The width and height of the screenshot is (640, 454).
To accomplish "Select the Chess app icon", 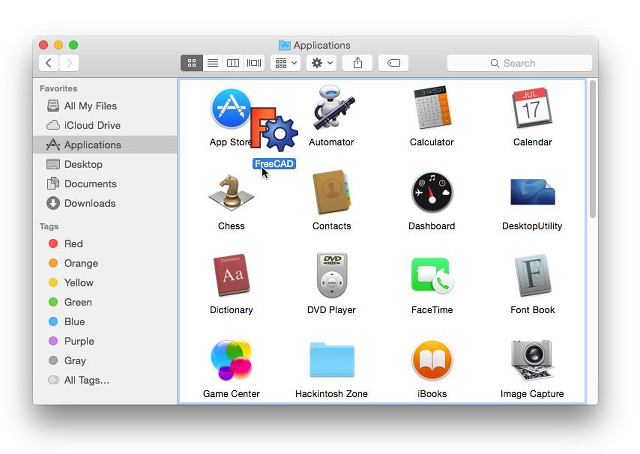I will tap(231, 192).
